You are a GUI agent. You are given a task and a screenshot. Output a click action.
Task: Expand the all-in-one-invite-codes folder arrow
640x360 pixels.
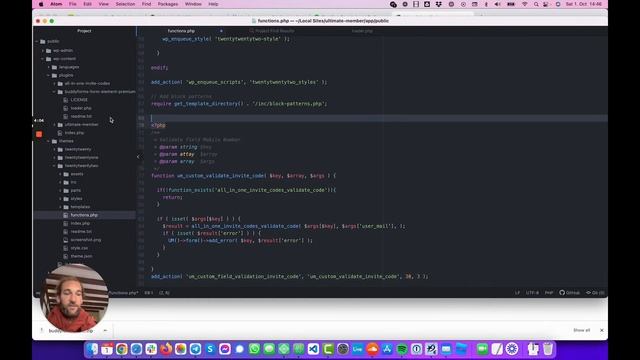pyautogui.click(x=55, y=83)
